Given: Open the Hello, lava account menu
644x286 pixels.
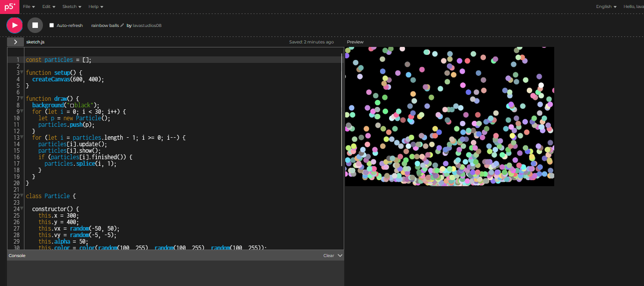Looking at the screenshot, I should (633, 7).
